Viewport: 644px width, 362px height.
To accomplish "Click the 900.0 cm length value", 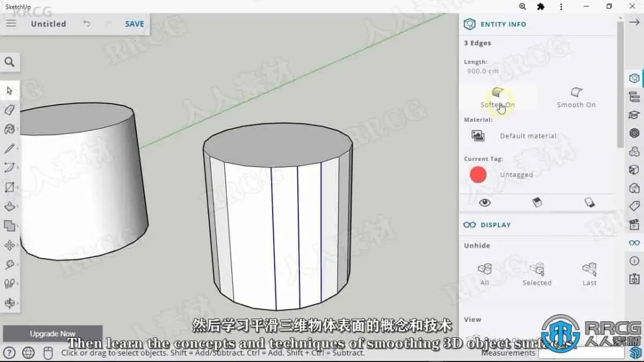I will [x=482, y=71].
